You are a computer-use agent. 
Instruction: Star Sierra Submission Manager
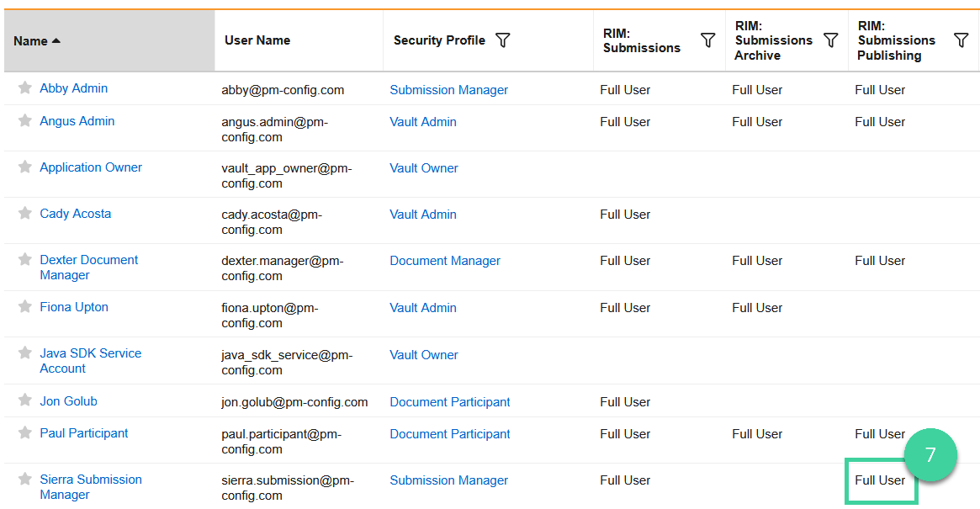tap(25, 479)
